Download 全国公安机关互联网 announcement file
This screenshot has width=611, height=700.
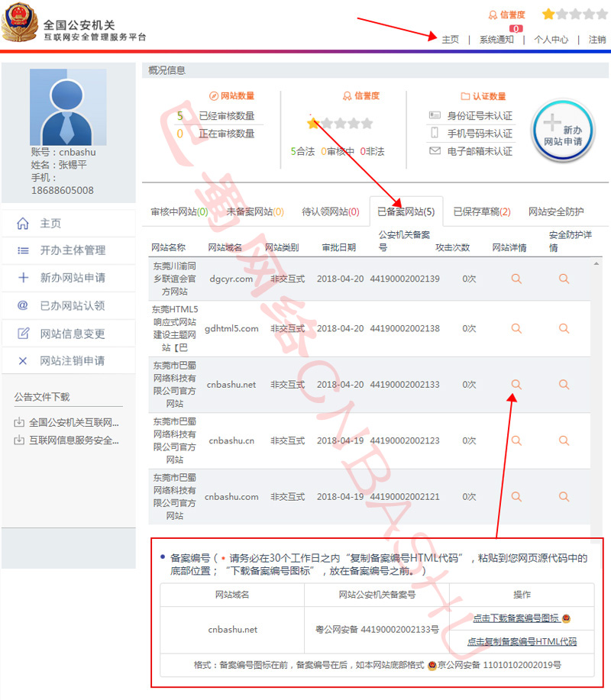click(73, 422)
